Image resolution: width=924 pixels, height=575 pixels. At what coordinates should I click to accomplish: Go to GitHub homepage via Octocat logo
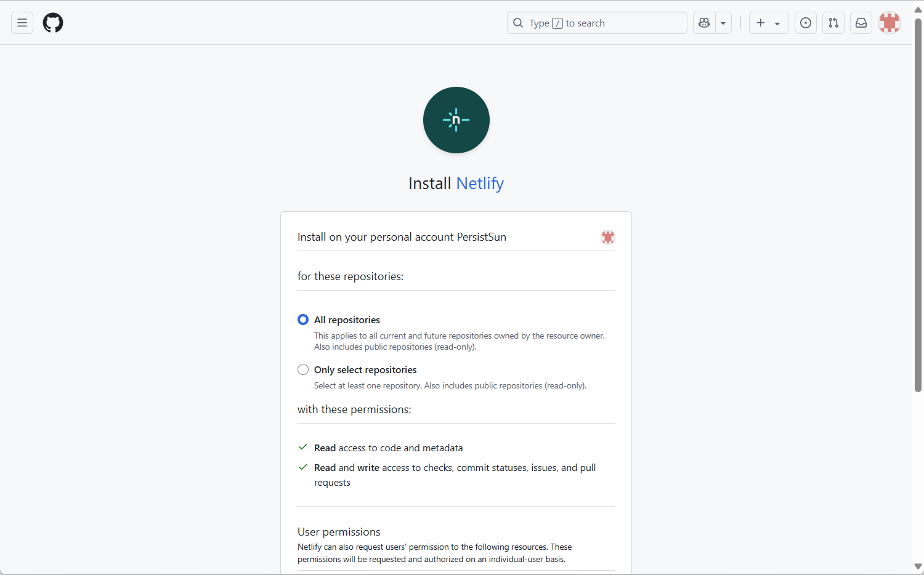coord(53,23)
